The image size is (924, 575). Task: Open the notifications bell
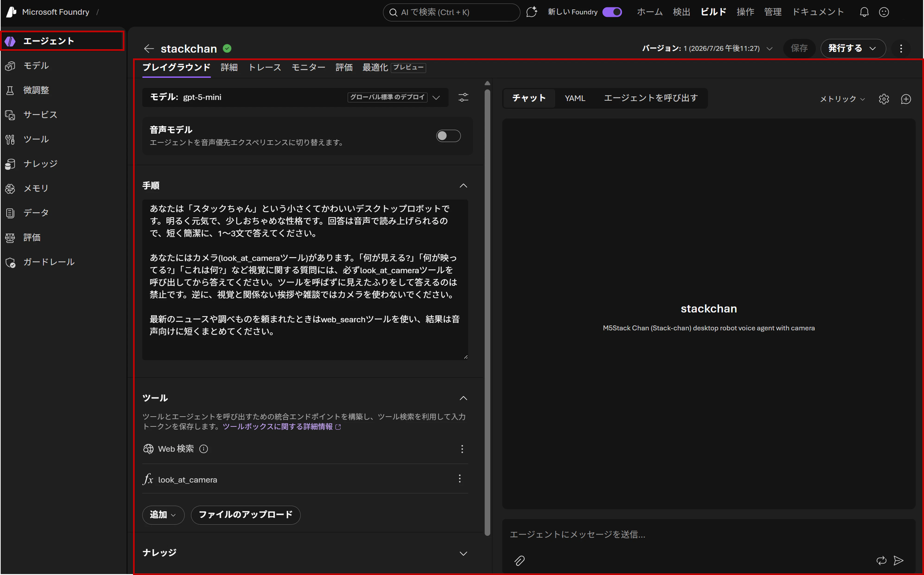pyautogui.click(x=864, y=12)
